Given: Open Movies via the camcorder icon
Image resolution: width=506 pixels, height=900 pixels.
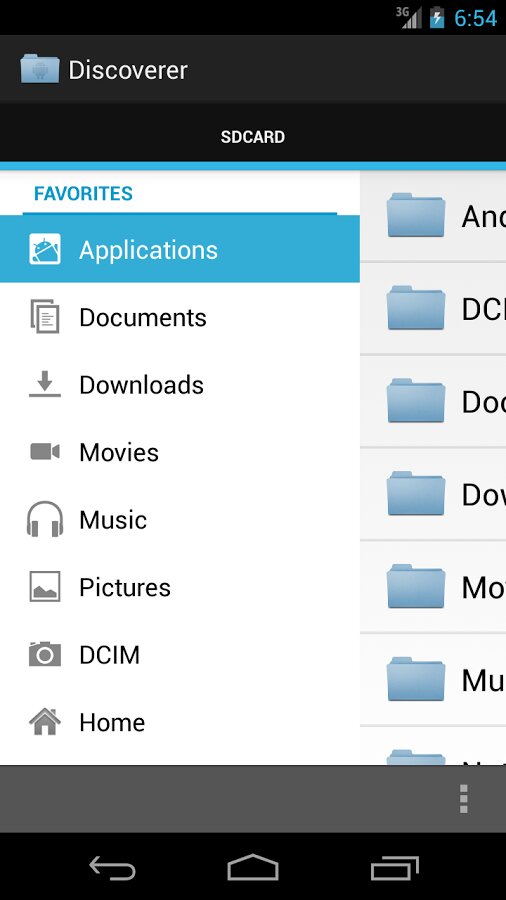Looking at the screenshot, I should pyautogui.click(x=45, y=452).
